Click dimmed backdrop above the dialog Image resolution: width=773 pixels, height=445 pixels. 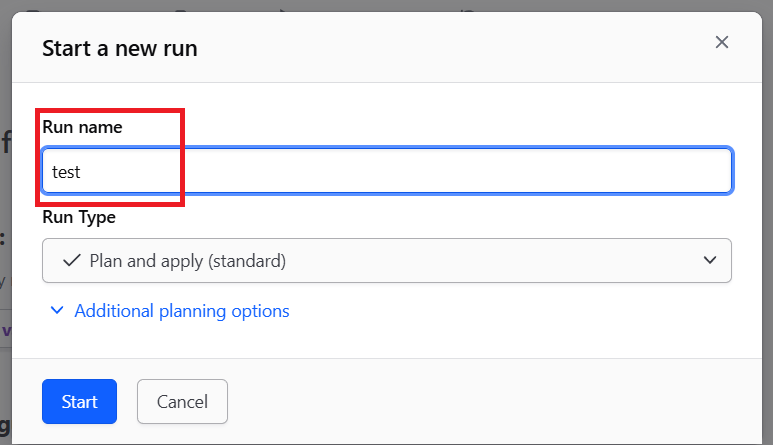click(386, 5)
